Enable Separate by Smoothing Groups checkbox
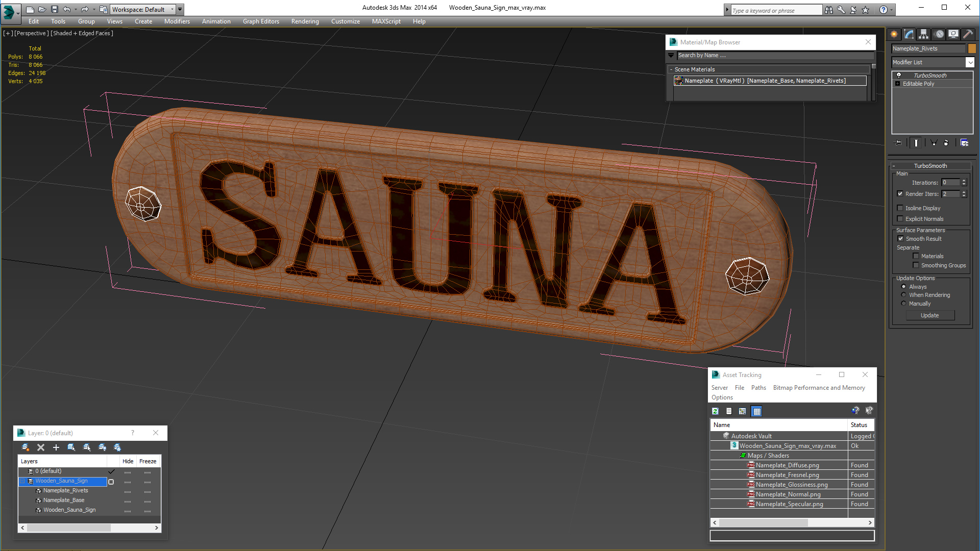The width and height of the screenshot is (980, 551). click(x=916, y=265)
